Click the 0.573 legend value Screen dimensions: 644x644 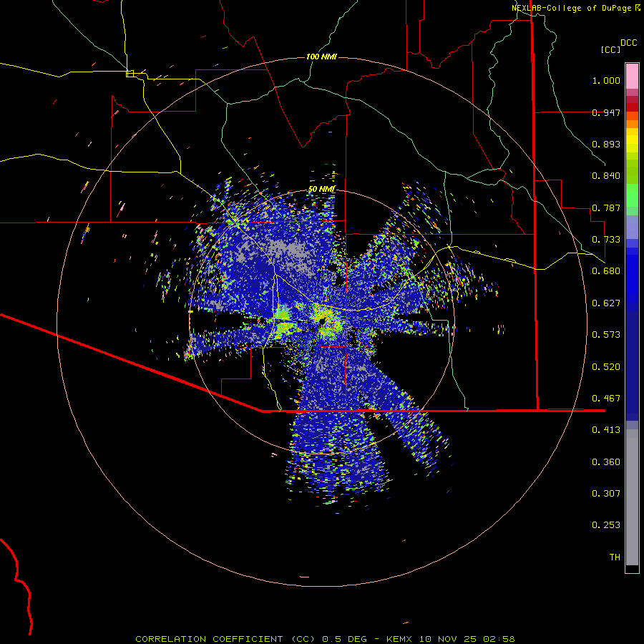point(606,335)
